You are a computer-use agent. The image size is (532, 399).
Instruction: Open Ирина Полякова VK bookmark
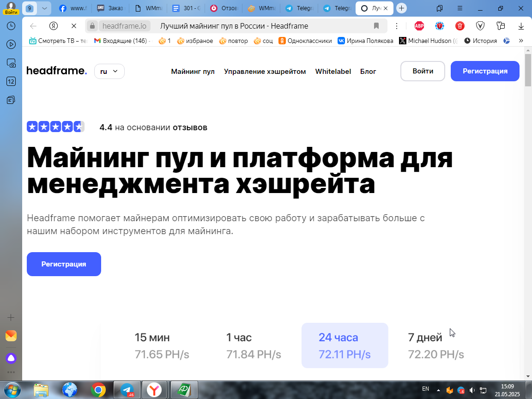click(365, 41)
